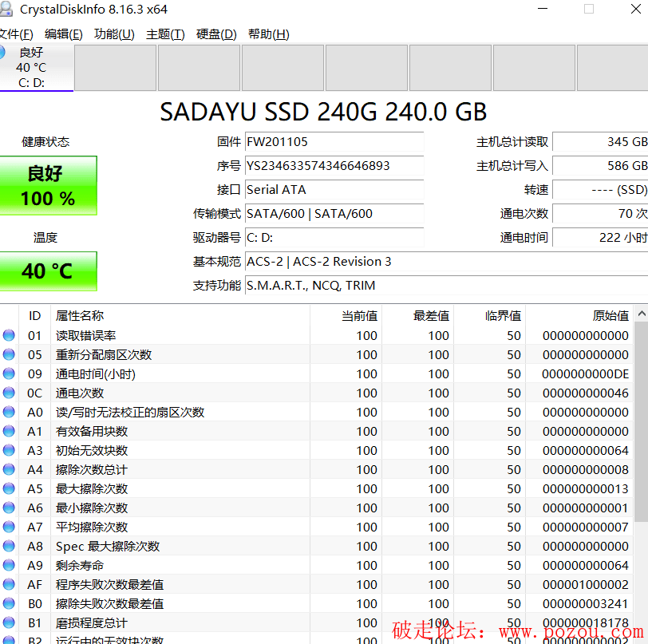
Task: Click the status circle for row A7 平均擦除次数
Action: pyautogui.click(x=9, y=527)
